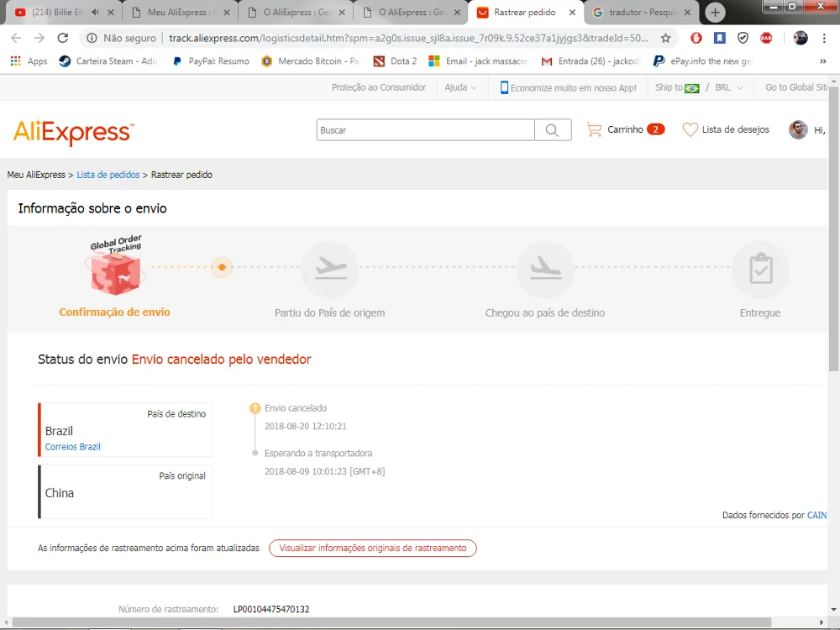Click the Envio cancelado timestamp 2018-08-20
Viewport: 840px width, 630px height.
(306, 427)
